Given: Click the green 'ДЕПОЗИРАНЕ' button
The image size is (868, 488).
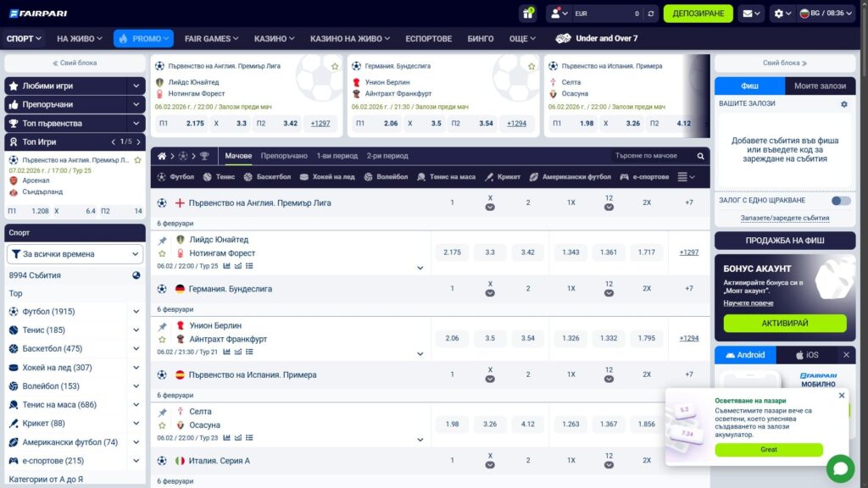Looking at the screenshot, I should tap(698, 14).
